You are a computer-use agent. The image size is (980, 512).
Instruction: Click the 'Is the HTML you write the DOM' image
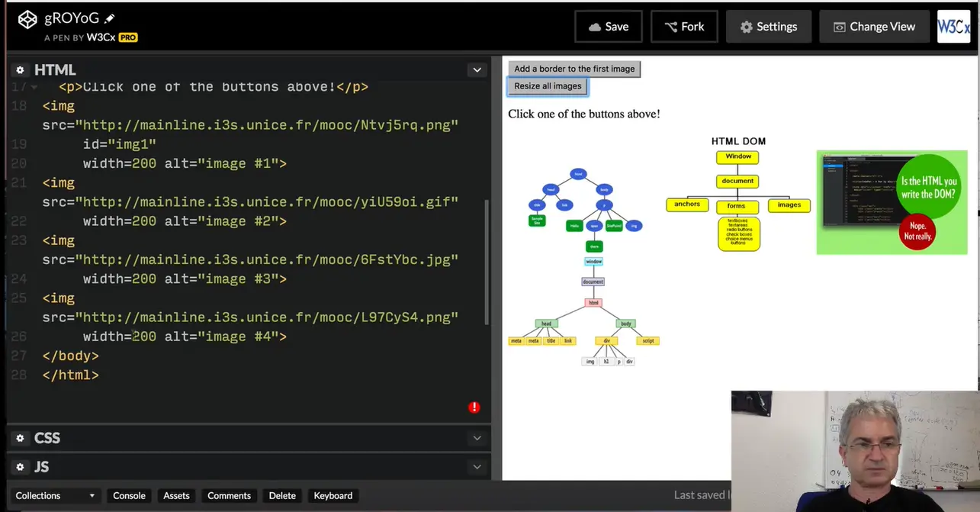892,202
